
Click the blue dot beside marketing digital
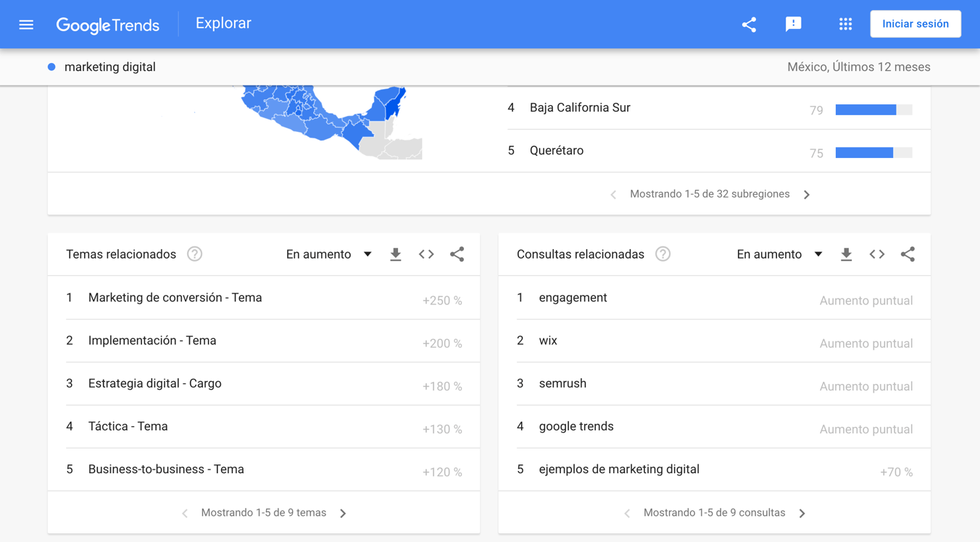[51, 67]
